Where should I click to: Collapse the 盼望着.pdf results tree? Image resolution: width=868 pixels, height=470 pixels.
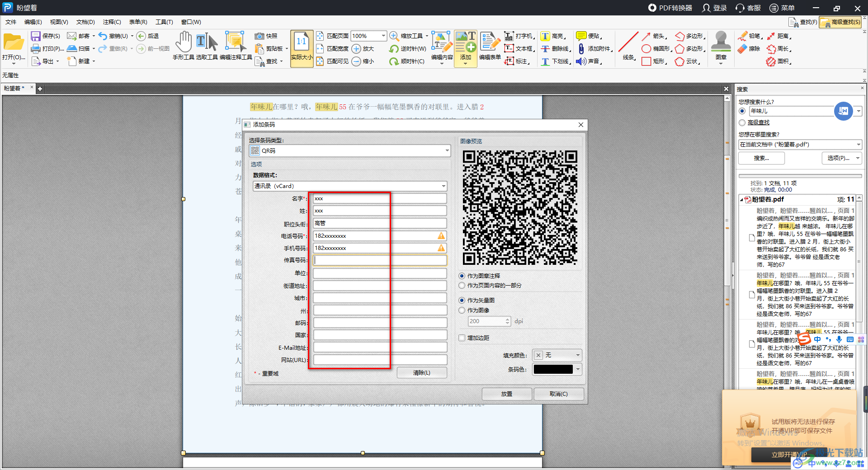(741, 200)
